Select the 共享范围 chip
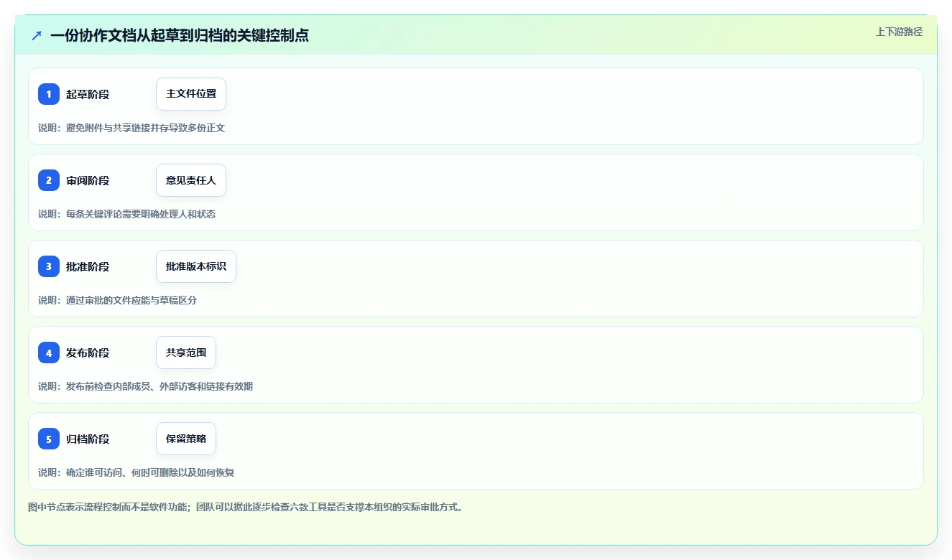Image resolution: width=952 pixels, height=560 pixels. click(x=186, y=353)
